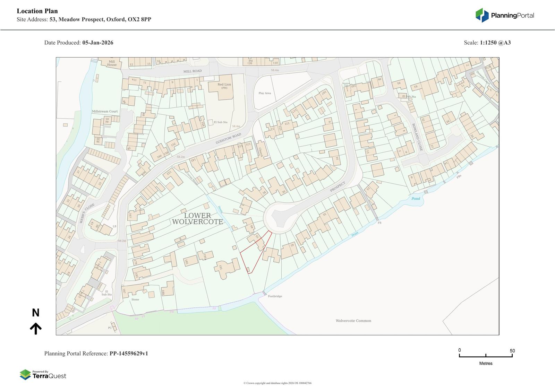Click the Pond label on the map
This screenshot has height=392, width=555.
tap(416, 199)
